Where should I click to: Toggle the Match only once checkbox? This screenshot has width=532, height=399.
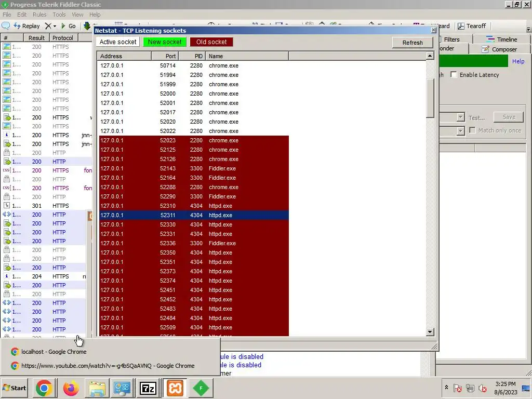click(x=472, y=130)
